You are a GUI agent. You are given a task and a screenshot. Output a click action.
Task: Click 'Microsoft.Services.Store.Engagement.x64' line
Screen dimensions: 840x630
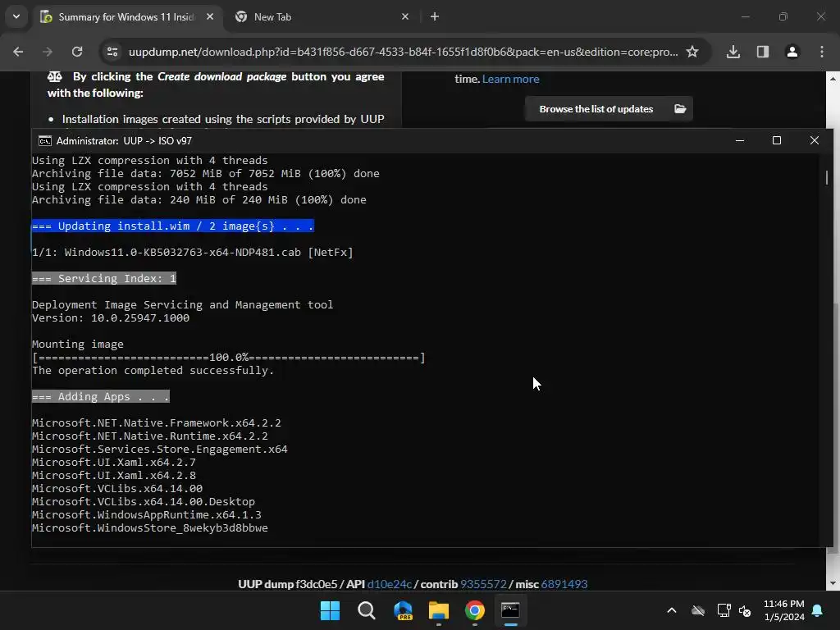pos(160,449)
